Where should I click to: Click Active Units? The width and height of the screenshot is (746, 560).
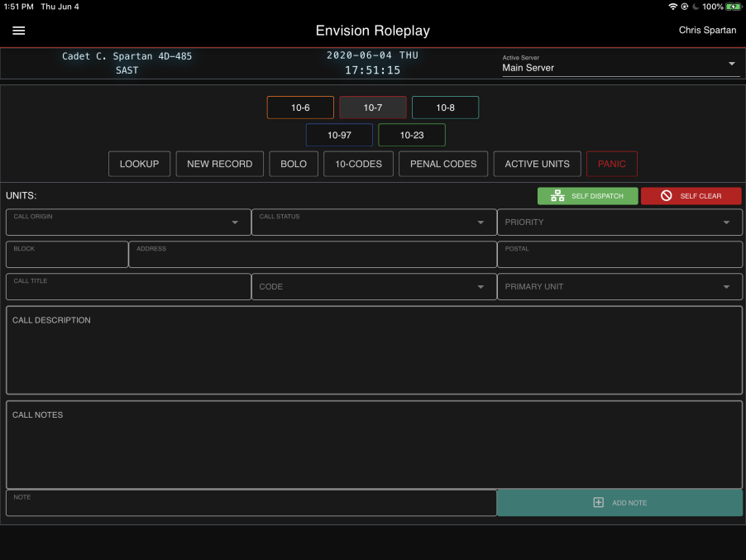click(x=537, y=164)
